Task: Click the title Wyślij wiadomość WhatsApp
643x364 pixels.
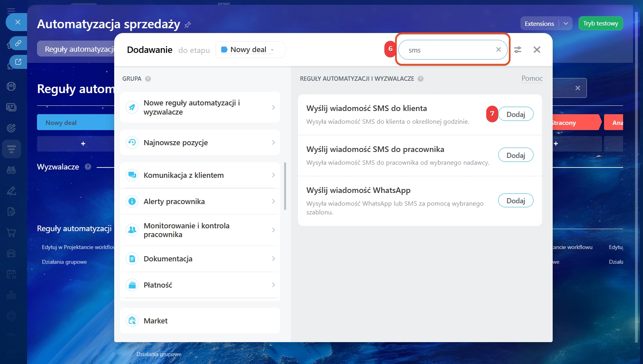Action: pos(358,190)
